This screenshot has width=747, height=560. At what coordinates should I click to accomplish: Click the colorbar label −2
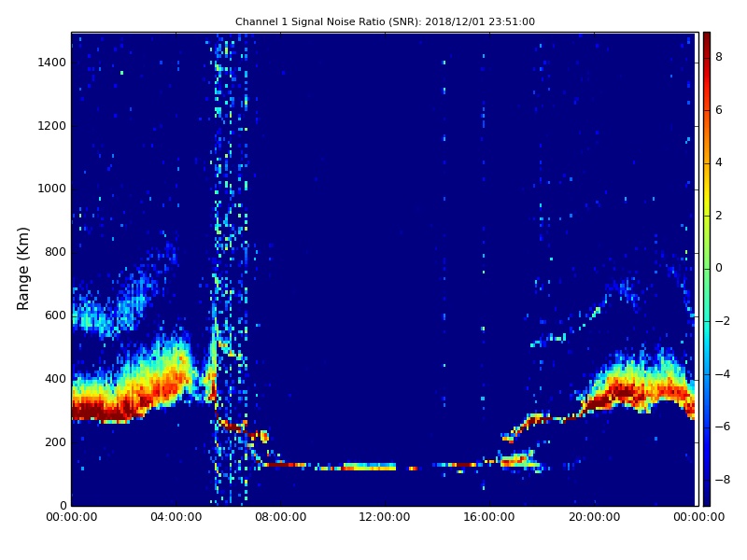pos(722,321)
